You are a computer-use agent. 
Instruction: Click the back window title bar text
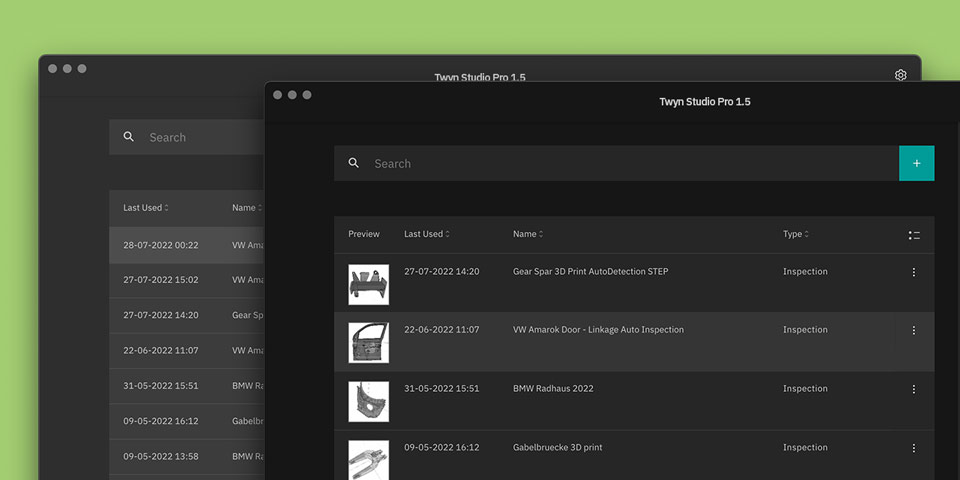tap(480, 77)
